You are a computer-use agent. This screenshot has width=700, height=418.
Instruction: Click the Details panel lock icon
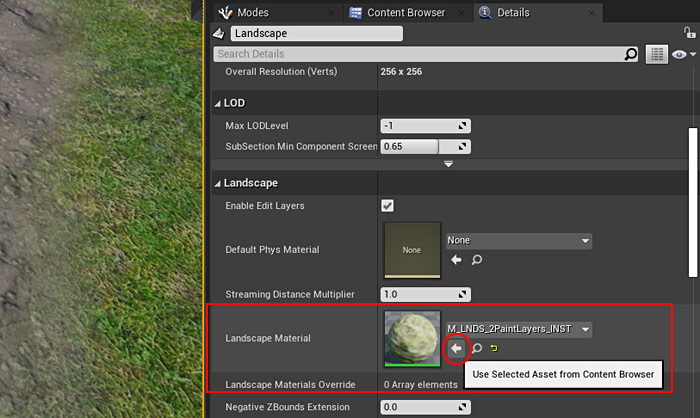689,33
